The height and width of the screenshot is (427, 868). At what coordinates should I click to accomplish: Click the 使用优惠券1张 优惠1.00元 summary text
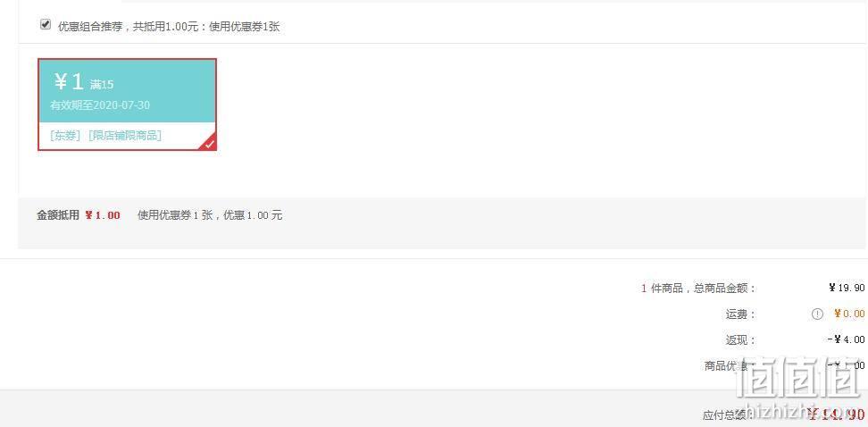[210, 215]
